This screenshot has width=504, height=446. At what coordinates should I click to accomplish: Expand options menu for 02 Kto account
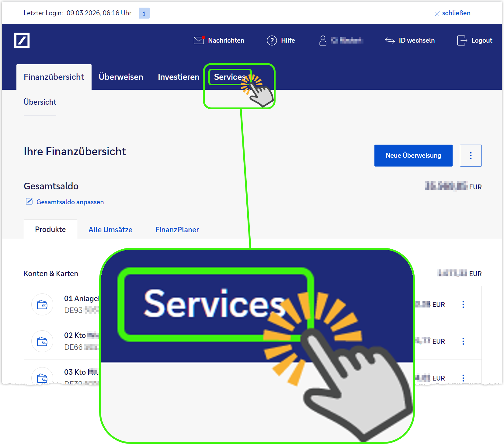463,341
